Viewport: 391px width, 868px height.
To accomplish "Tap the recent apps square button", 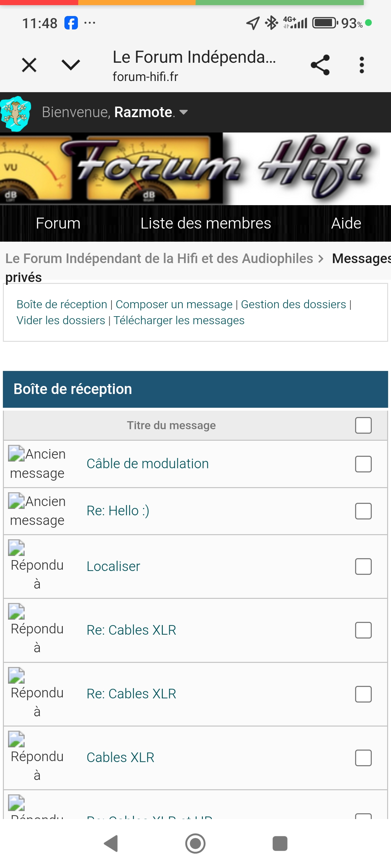I will tap(280, 843).
